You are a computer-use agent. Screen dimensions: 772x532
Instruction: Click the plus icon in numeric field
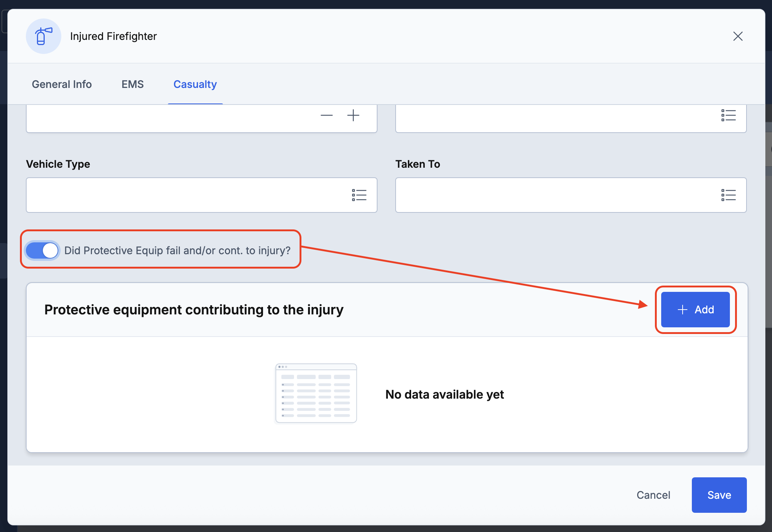353,116
